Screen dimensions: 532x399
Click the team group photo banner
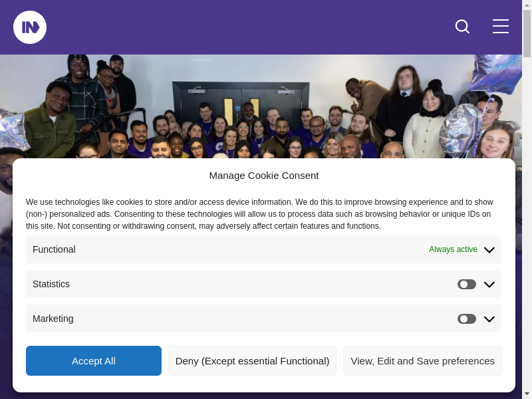click(x=266, y=106)
